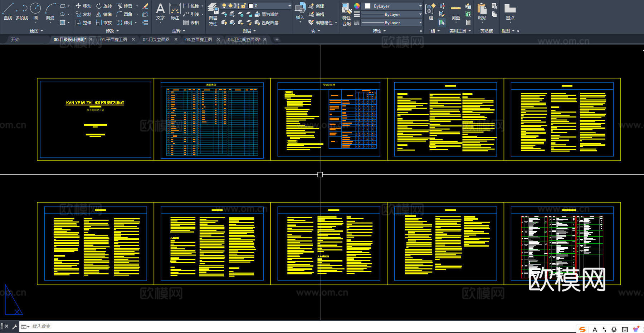Switch to 01.平面施工图 tab
Image resolution: width=644 pixels, height=333 pixels.
(x=113, y=40)
